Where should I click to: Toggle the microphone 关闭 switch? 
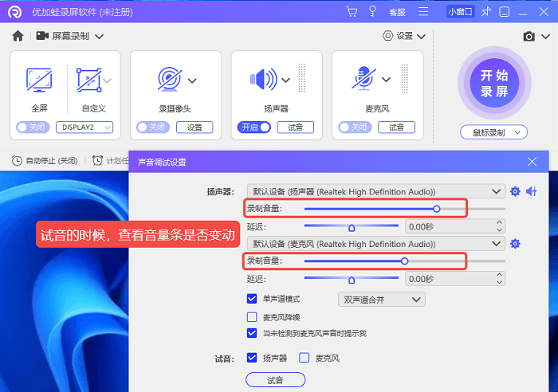(356, 127)
